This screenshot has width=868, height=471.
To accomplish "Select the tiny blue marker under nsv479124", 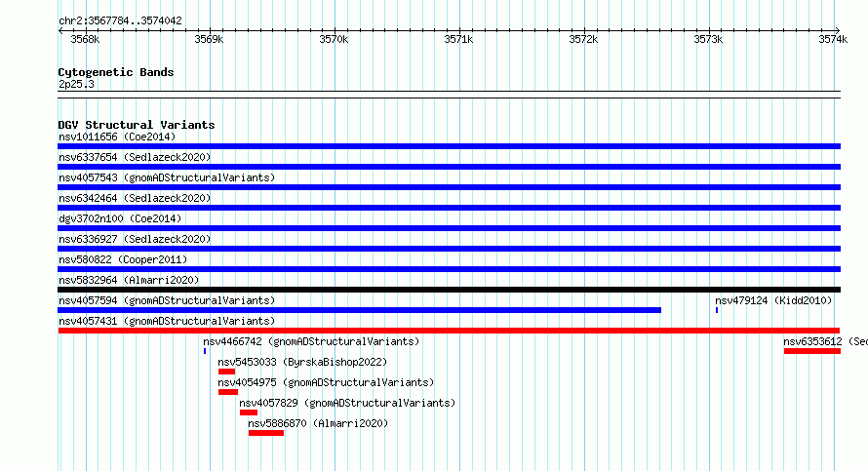I will tap(717, 310).
